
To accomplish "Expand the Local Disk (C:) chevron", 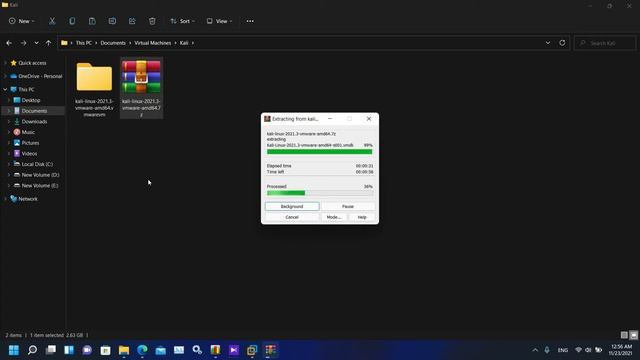I will pyautogui.click(x=9, y=164).
